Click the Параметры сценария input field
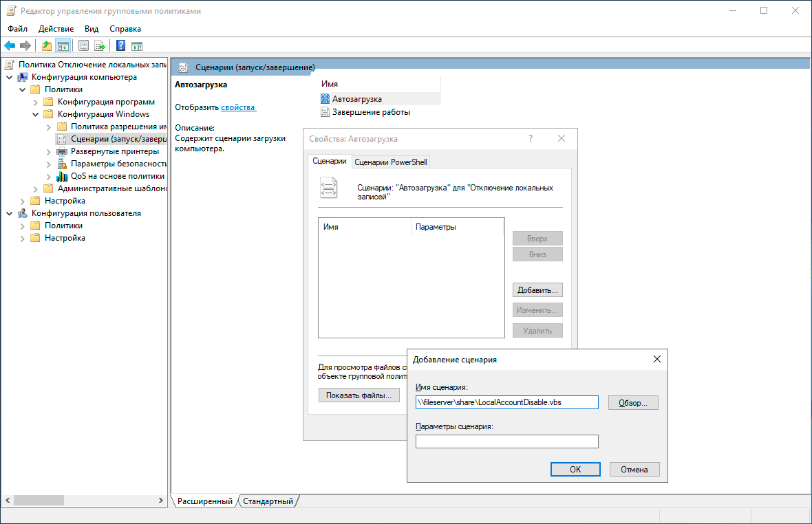Viewport: 812px width, 524px height. pyautogui.click(x=507, y=441)
